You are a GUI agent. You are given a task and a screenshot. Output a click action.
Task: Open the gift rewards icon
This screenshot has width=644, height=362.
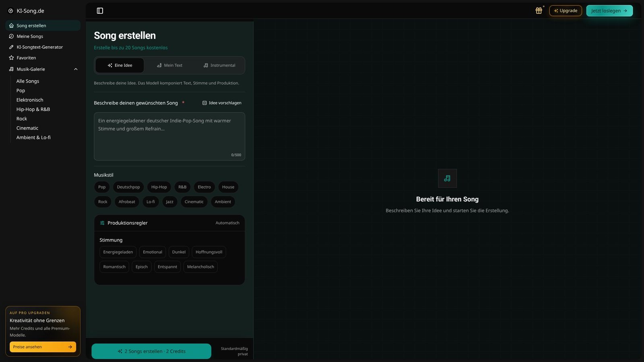tap(539, 11)
